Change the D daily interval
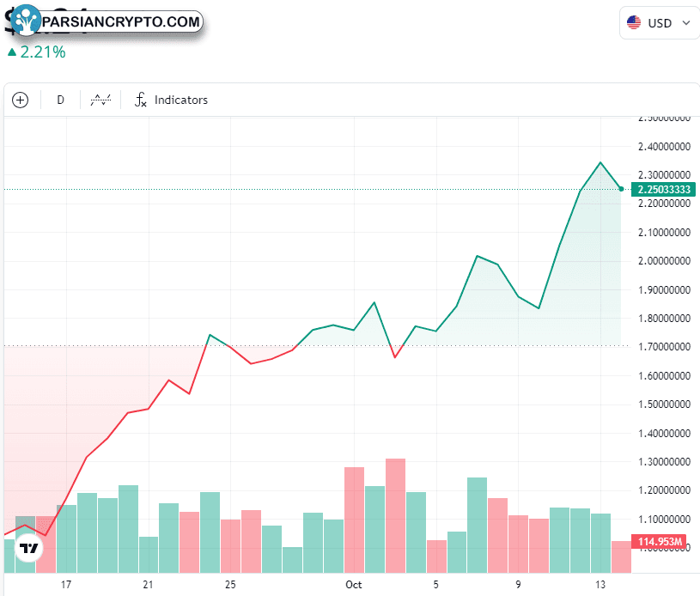 tap(60, 100)
